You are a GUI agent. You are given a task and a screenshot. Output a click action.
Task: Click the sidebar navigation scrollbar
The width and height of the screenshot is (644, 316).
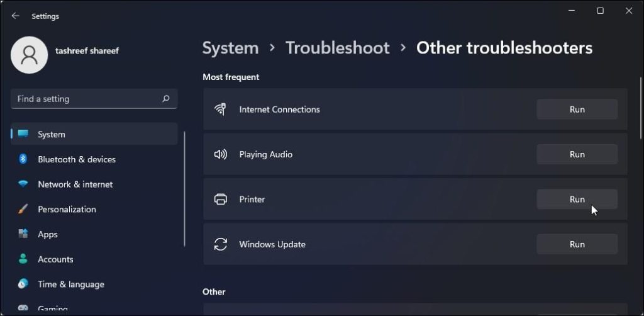coord(184,189)
